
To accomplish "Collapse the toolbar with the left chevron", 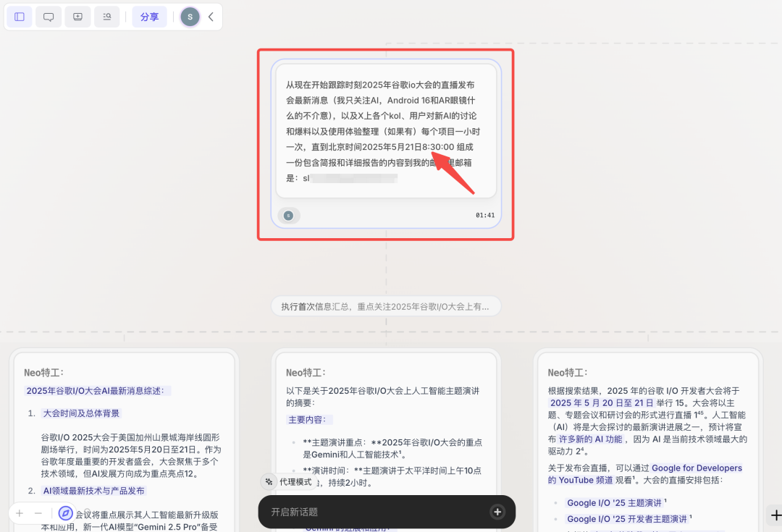I will (211, 17).
